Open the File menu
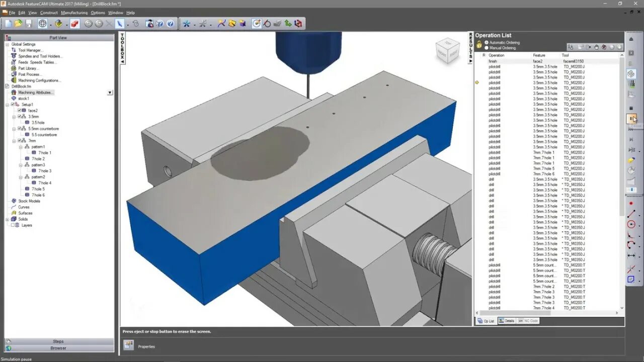 tap(12, 13)
